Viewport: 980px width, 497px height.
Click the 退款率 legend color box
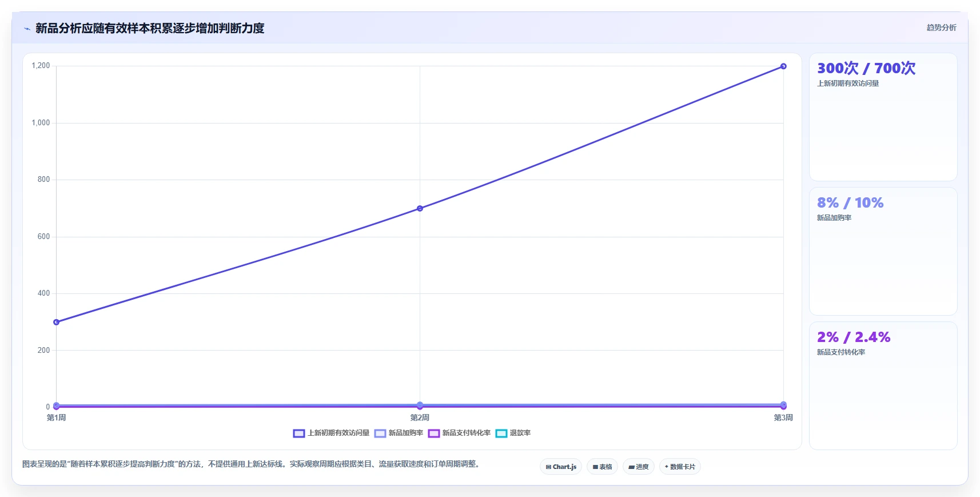pos(501,433)
